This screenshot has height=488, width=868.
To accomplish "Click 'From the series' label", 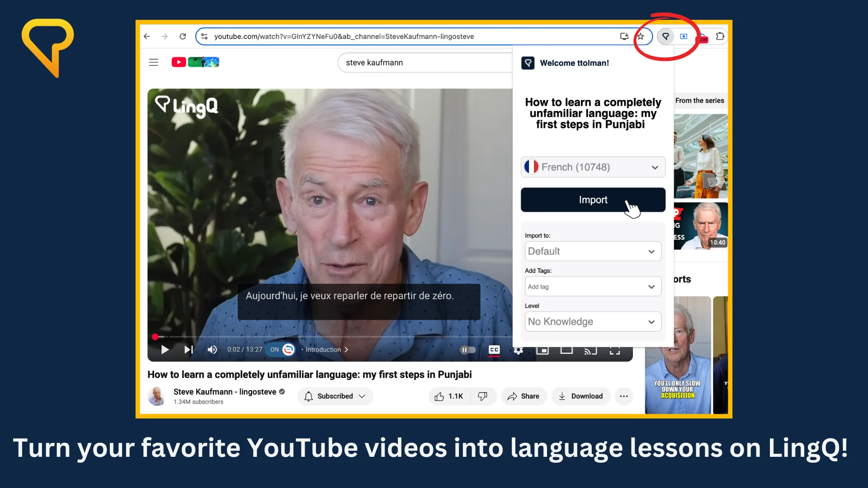I will (x=700, y=101).
